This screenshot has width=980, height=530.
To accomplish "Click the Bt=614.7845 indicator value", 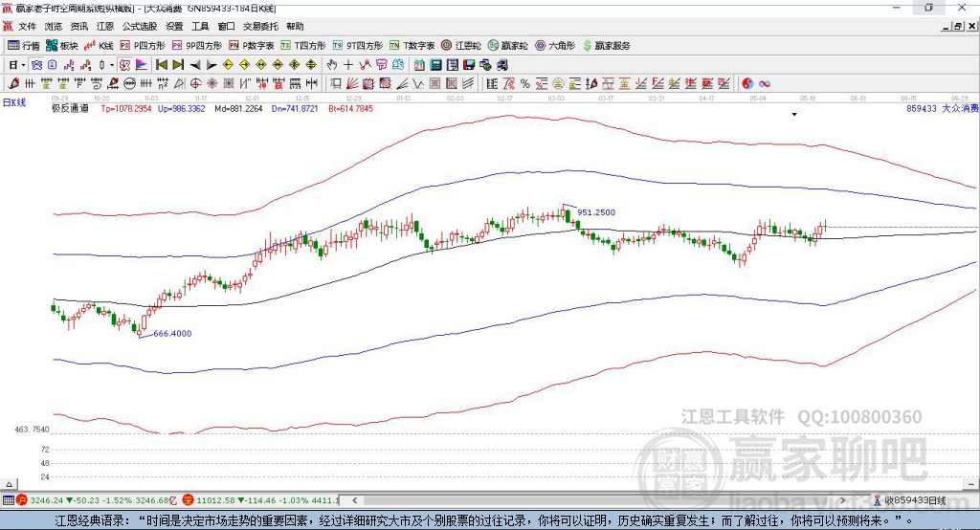I will point(350,109).
